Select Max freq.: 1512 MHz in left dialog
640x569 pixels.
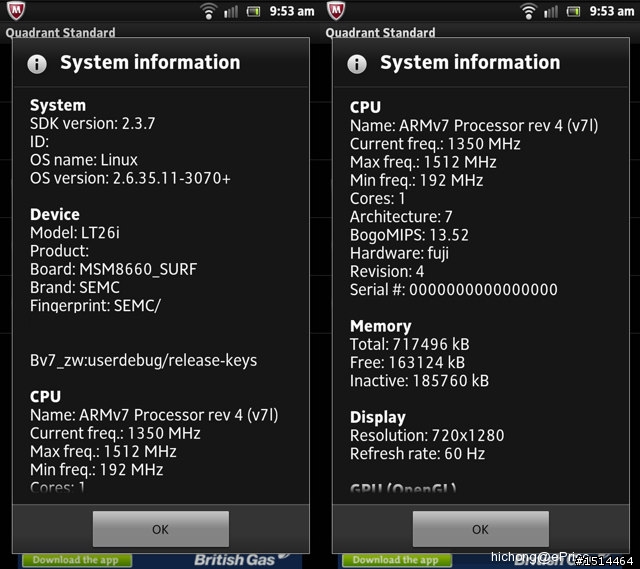click(103, 451)
